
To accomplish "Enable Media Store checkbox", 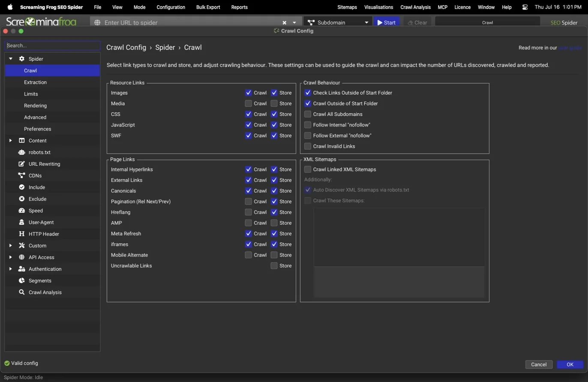I will pyautogui.click(x=274, y=103).
